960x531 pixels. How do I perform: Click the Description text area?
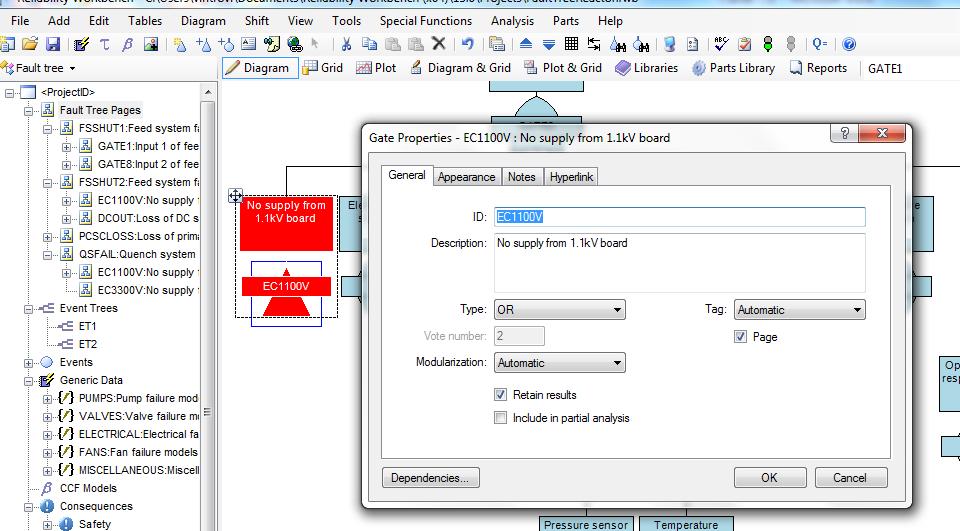(x=680, y=263)
